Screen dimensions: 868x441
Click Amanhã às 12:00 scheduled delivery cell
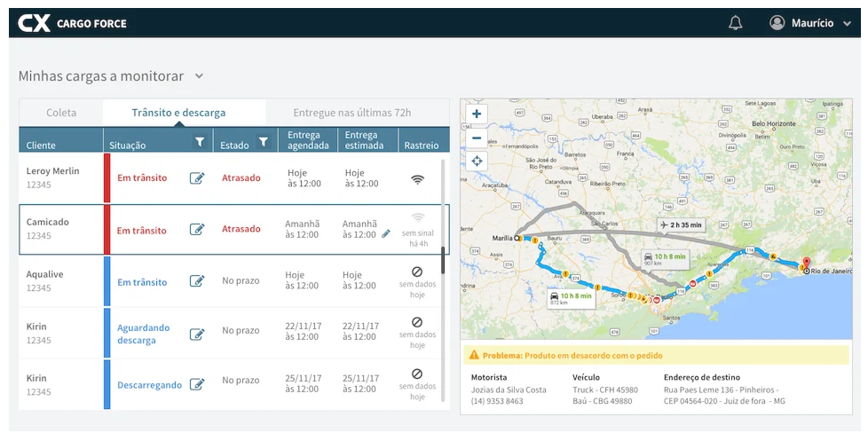coord(303,229)
